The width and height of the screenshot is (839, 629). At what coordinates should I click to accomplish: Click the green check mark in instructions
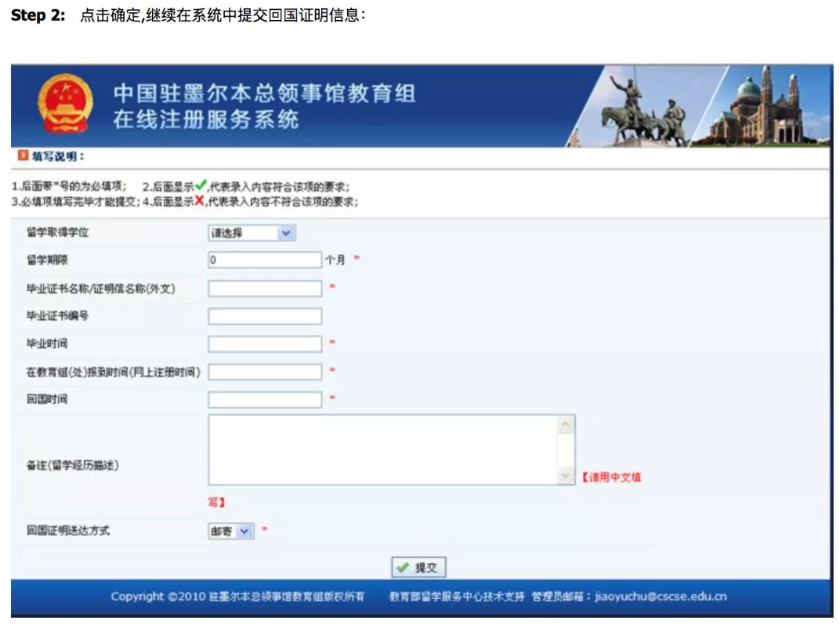coord(201,185)
